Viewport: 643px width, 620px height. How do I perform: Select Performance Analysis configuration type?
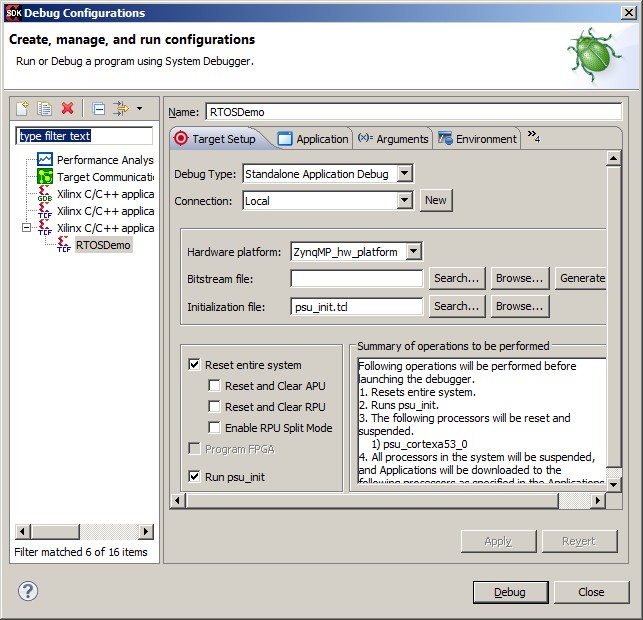[95, 160]
